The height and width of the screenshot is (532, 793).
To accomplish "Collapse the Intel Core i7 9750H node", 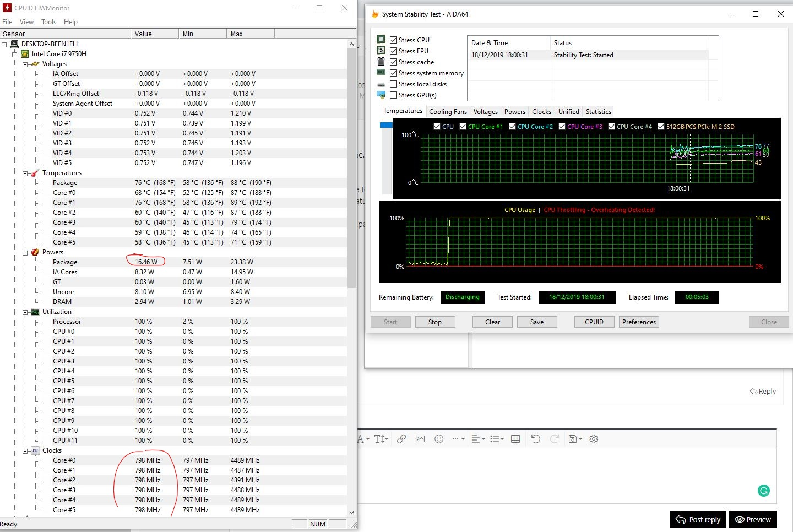I will click(x=15, y=54).
